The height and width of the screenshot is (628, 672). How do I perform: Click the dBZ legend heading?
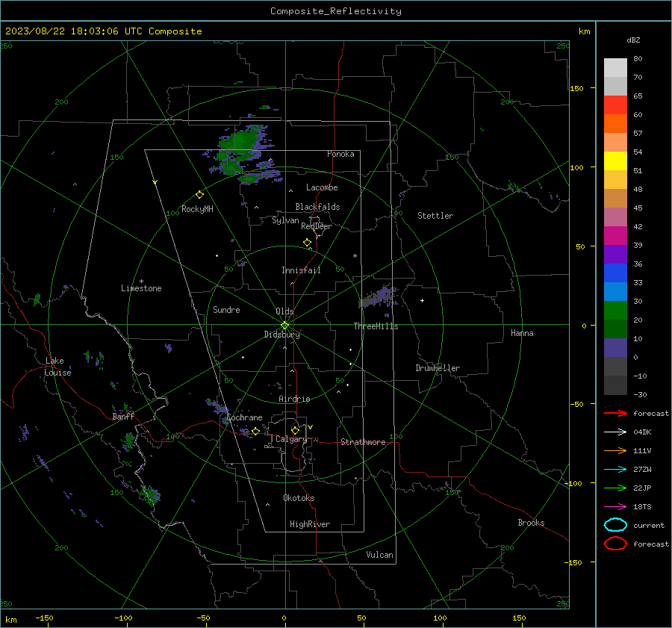(x=633, y=40)
